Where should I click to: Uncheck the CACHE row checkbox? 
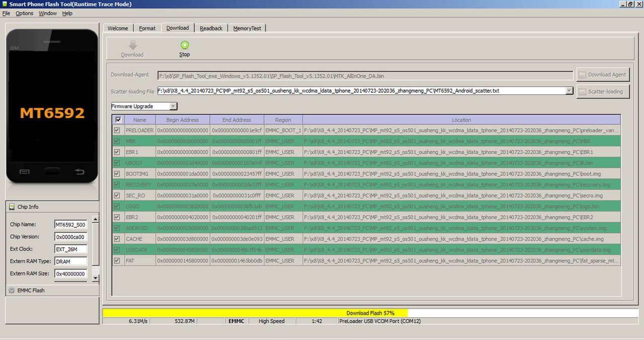pos(117,239)
